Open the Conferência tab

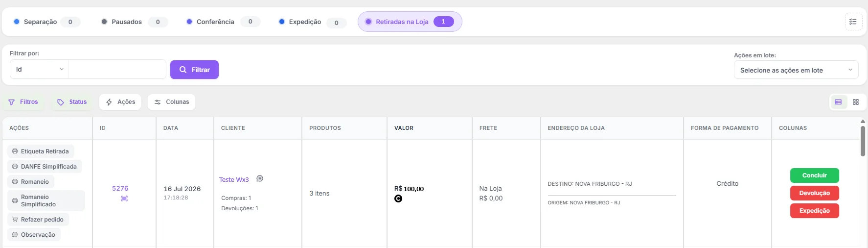(x=223, y=22)
